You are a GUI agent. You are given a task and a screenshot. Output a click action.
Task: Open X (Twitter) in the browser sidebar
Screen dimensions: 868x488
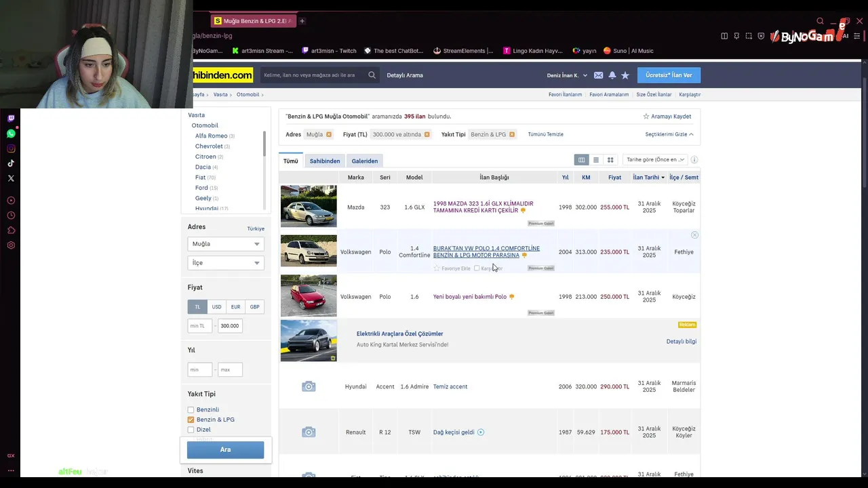click(x=11, y=178)
